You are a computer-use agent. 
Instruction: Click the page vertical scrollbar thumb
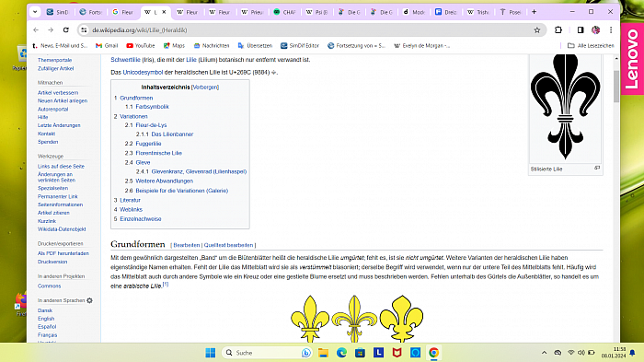[x=616, y=86]
